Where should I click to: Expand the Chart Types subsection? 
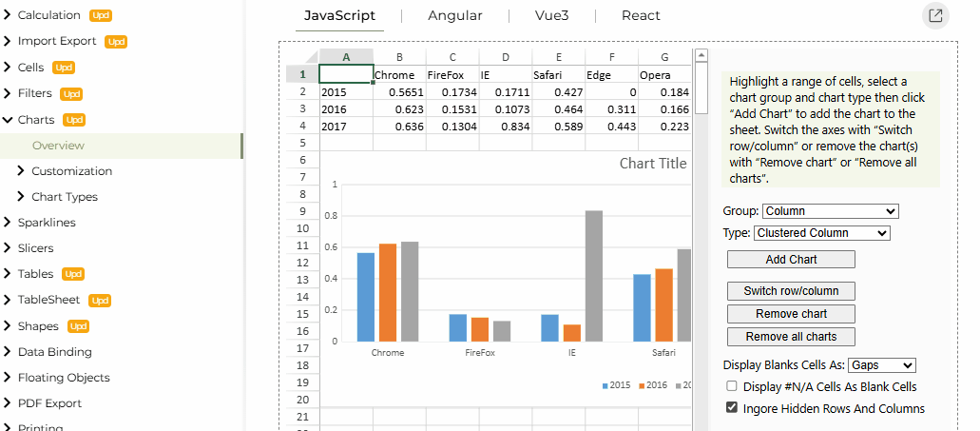22,197
